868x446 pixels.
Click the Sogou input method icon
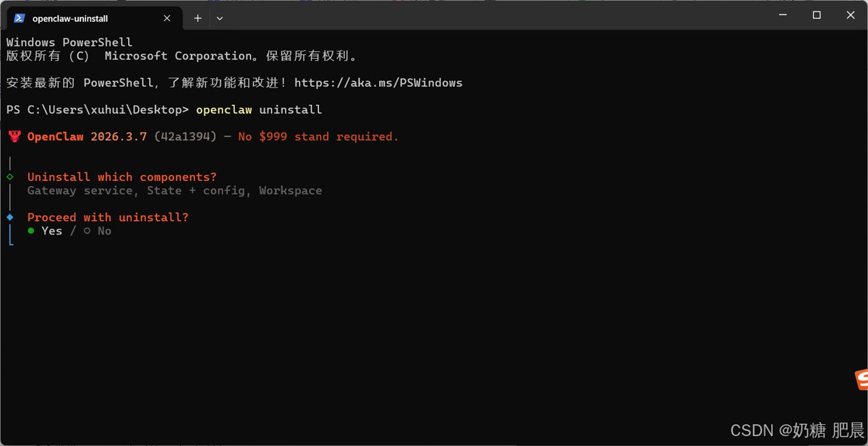tap(861, 379)
